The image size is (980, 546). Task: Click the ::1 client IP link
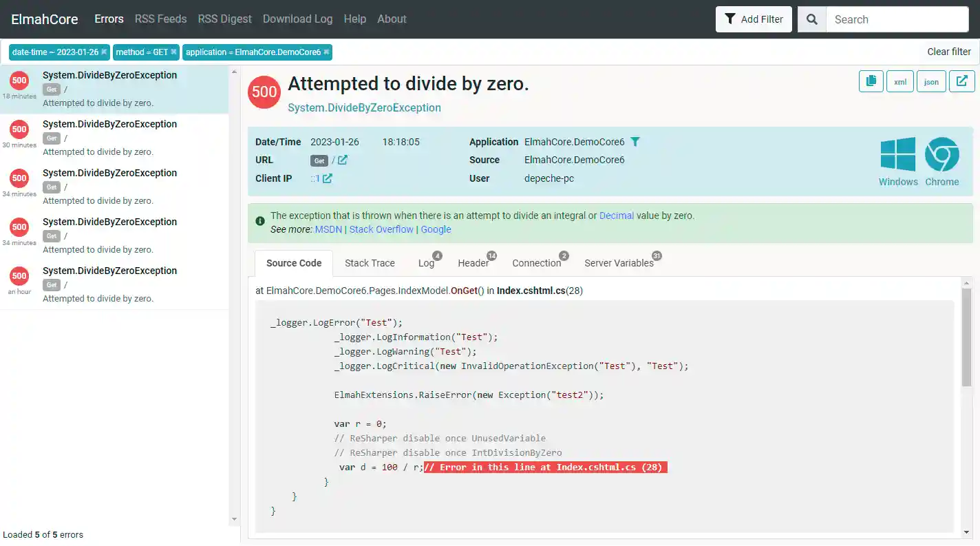click(315, 178)
